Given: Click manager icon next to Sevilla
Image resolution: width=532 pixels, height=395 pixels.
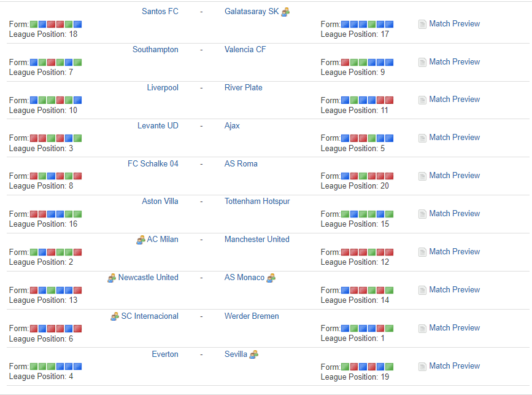Looking at the screenshot, I should tap(254, 354).
